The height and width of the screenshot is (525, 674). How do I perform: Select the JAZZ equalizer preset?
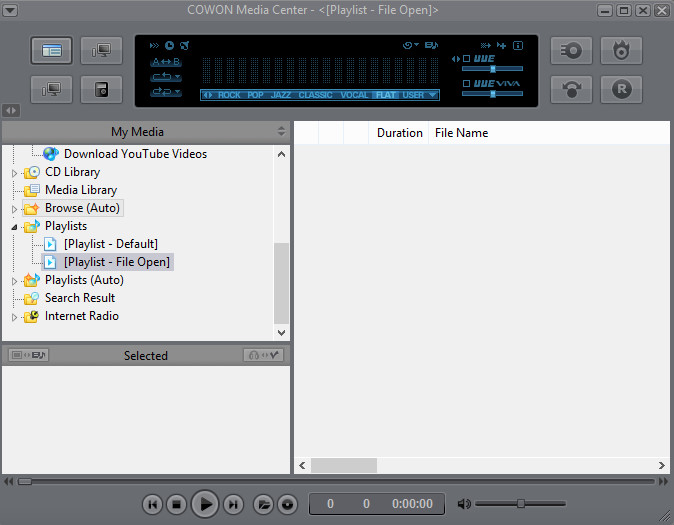click(281, 95)
